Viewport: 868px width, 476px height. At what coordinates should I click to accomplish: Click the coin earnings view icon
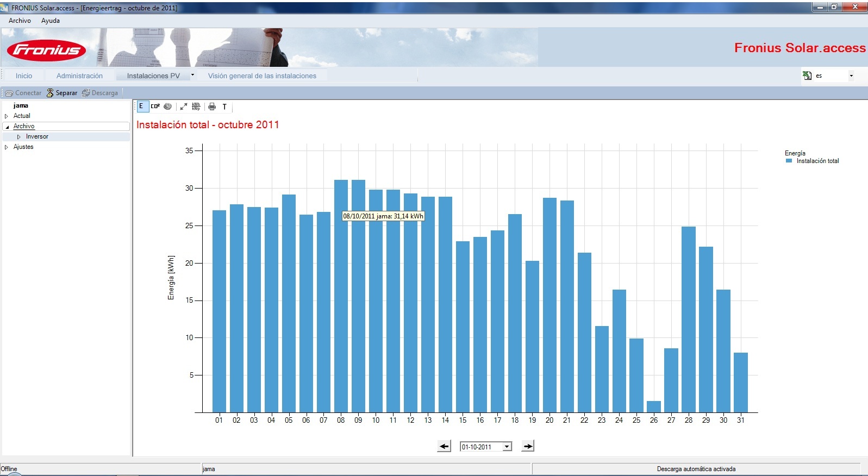tap(168, 107)
